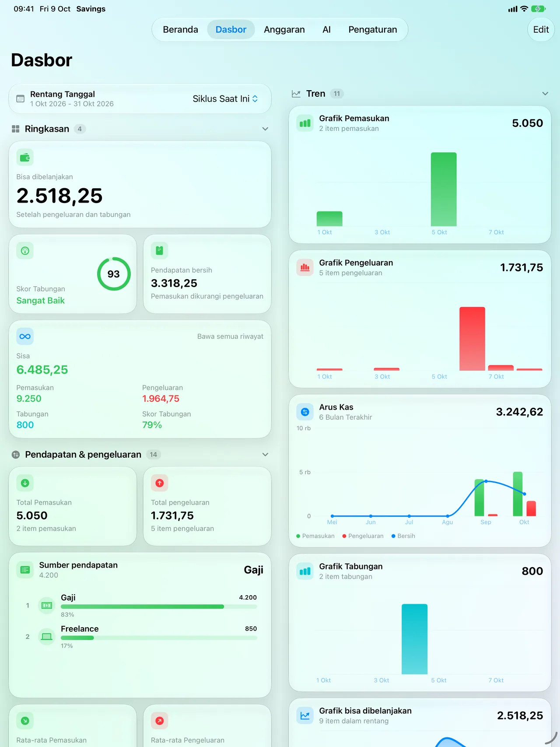Screen dimensions: 560x747
Task: Tap the Rata-rata Pengeluaran red icon
Action: pos(159,721)
